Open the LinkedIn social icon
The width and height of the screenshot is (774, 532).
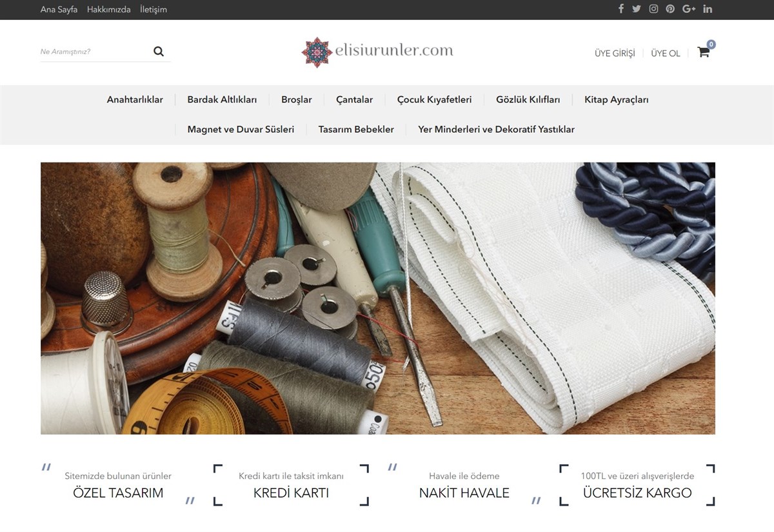(708, 9)
